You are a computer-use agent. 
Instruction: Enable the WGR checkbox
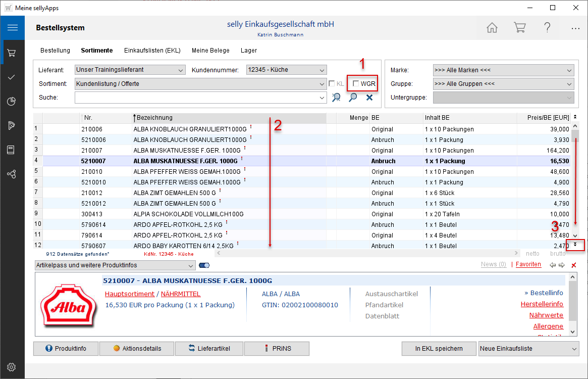(356, 83)
